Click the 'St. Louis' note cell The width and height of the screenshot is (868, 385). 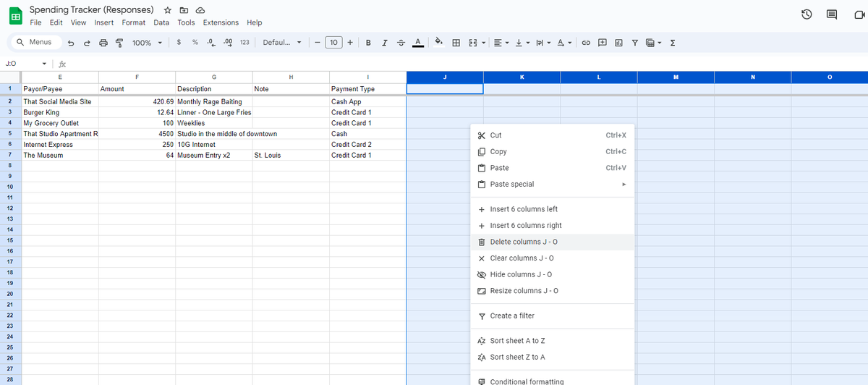coord(291,155)
